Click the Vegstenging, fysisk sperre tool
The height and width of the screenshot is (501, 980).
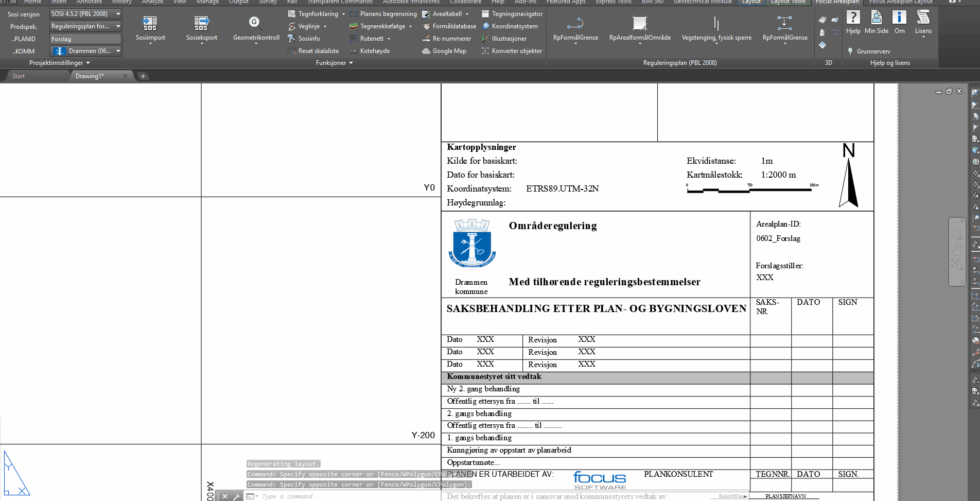coord(716,24)
